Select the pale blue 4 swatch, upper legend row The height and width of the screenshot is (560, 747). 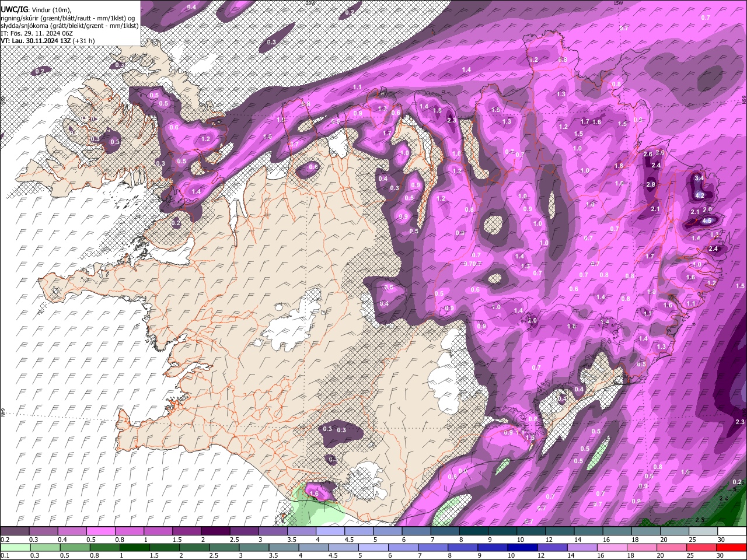(330, 531)
